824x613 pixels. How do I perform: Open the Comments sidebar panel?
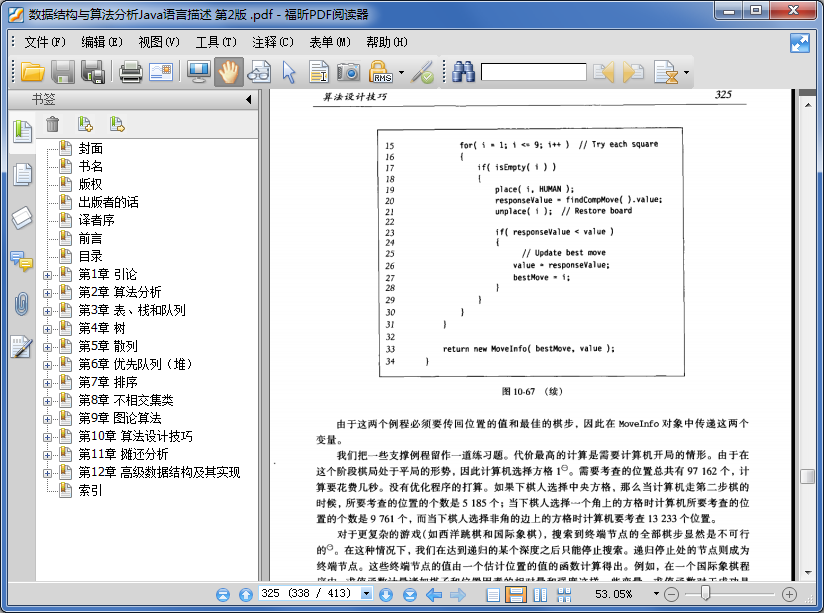22,261
